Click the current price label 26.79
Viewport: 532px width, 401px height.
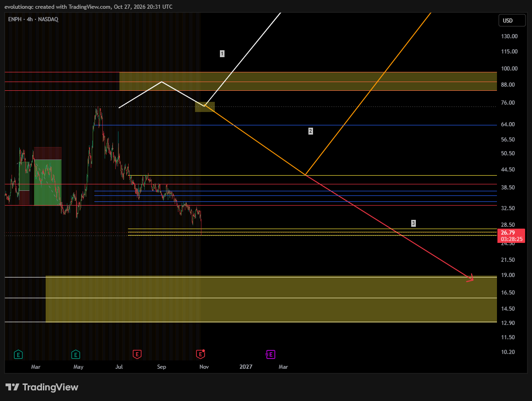point(508,233)
